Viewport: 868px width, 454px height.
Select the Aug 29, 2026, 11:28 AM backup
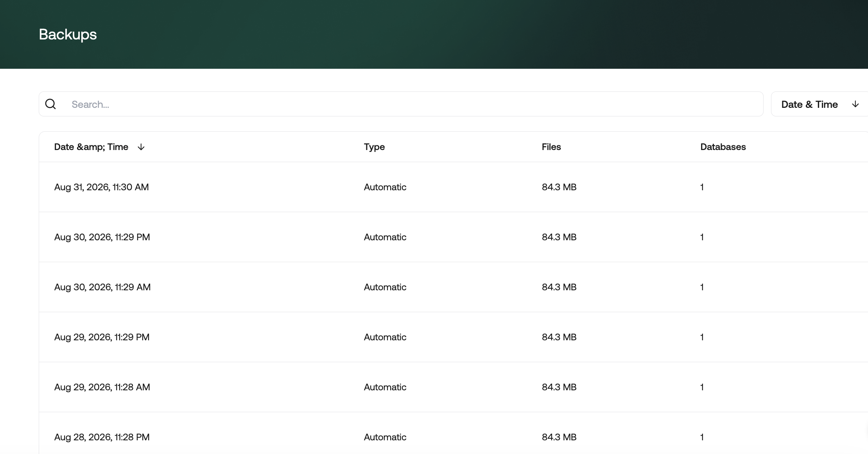click(x=454, y=387)
